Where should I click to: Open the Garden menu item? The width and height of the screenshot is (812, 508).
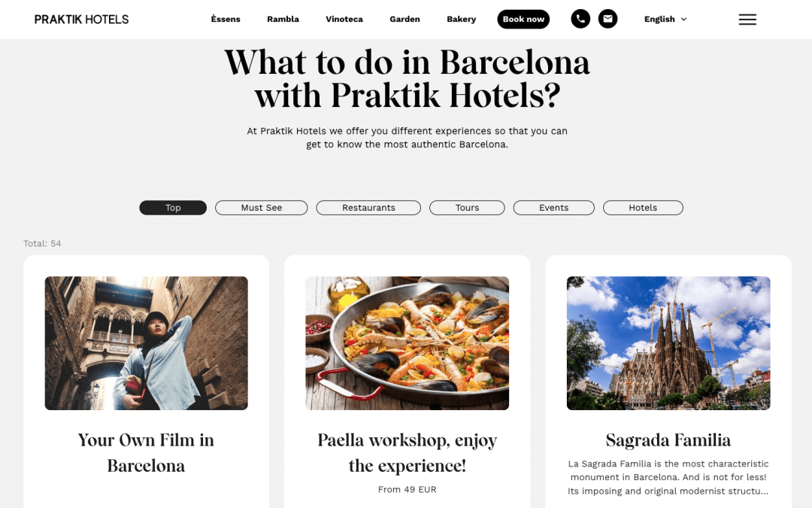pos(405,19)
